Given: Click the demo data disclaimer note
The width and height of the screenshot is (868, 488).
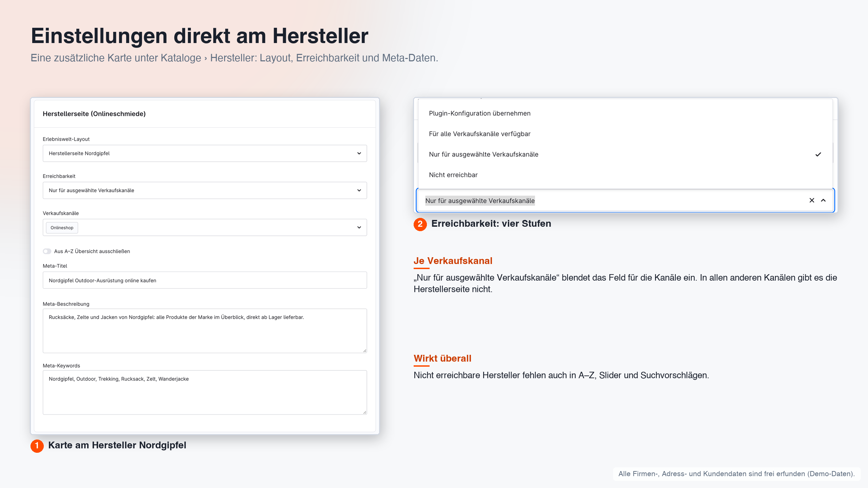Looking at the screenshot, I should click(x=736, y=474).
